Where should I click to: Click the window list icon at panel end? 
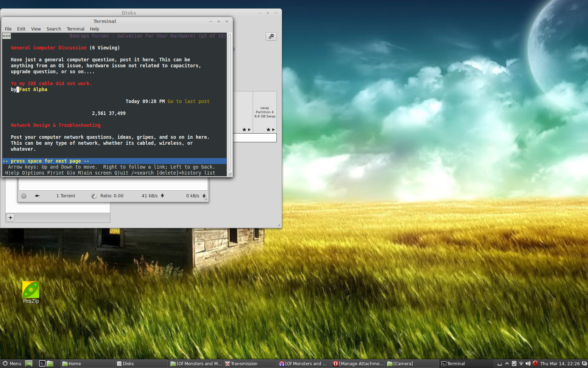point(584,363)
